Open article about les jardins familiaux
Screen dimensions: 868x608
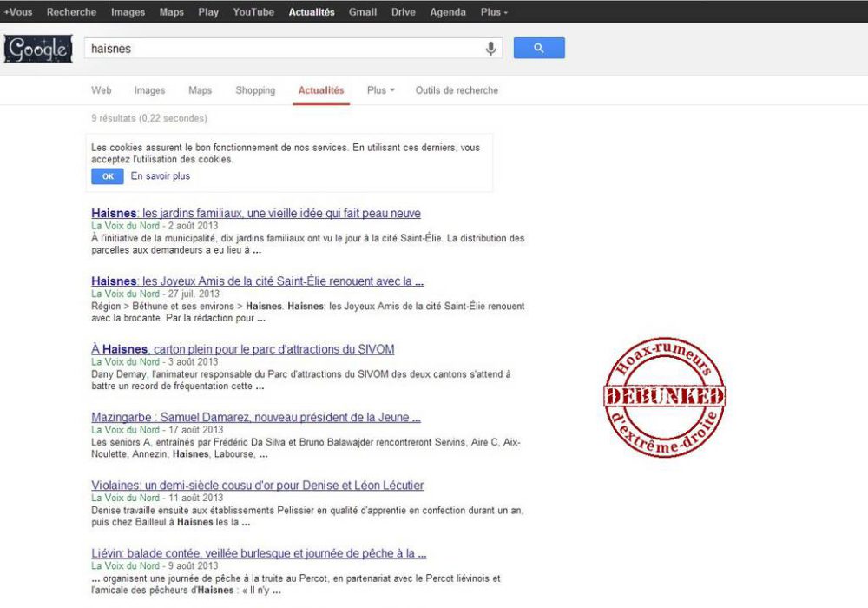(256, 213)
